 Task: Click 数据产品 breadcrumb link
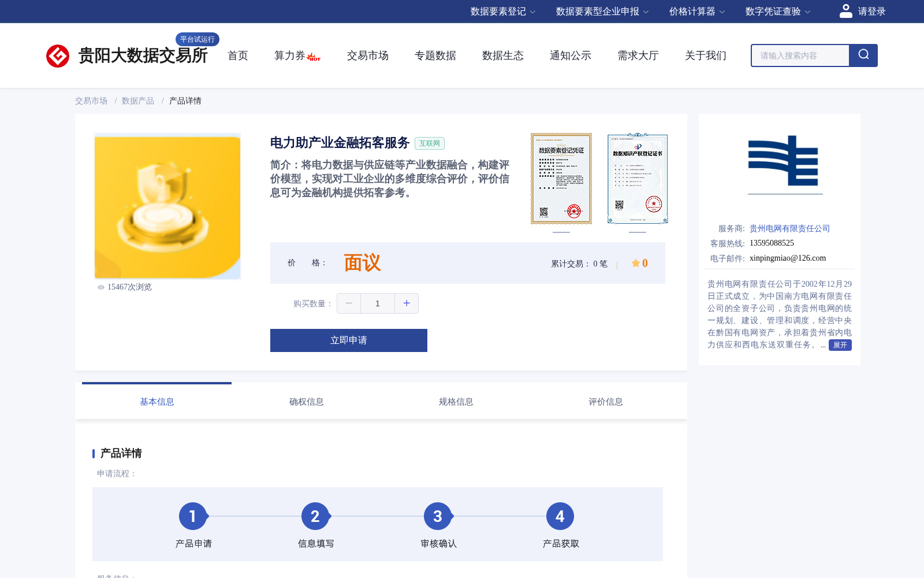point(138,101)
